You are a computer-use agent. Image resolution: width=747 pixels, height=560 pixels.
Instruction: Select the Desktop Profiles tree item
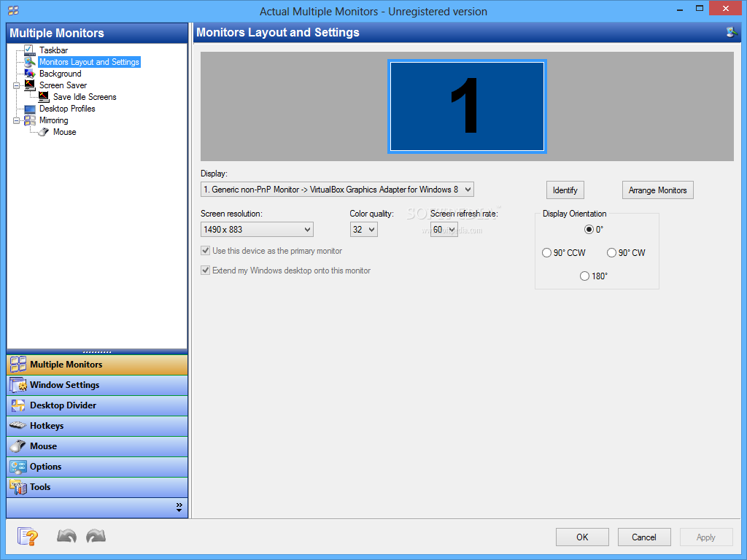coord(67,109)
